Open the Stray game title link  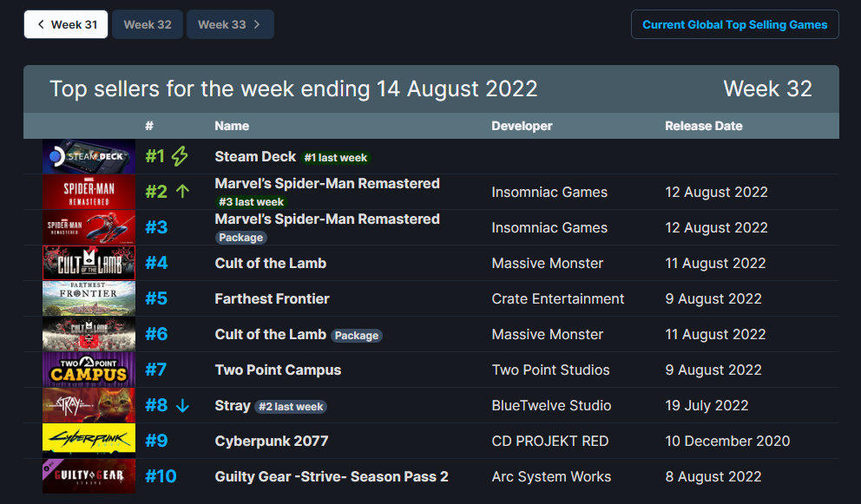(233, 405)
